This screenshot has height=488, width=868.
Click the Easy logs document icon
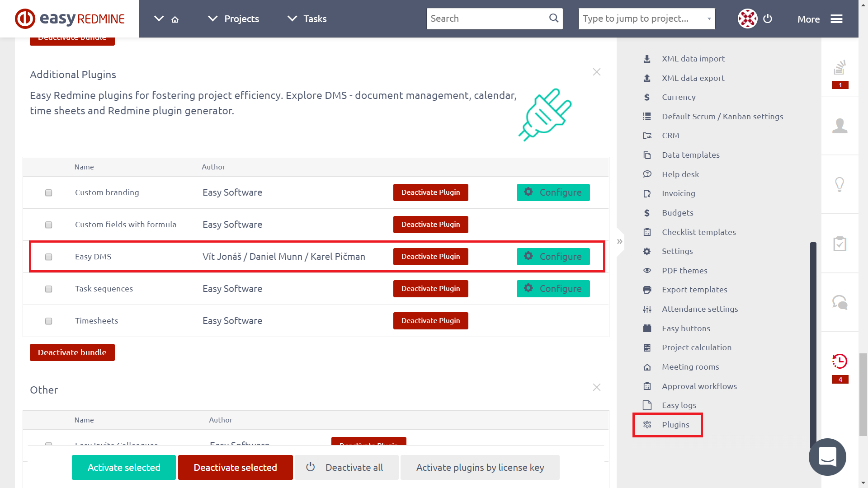tap(647, 405)
